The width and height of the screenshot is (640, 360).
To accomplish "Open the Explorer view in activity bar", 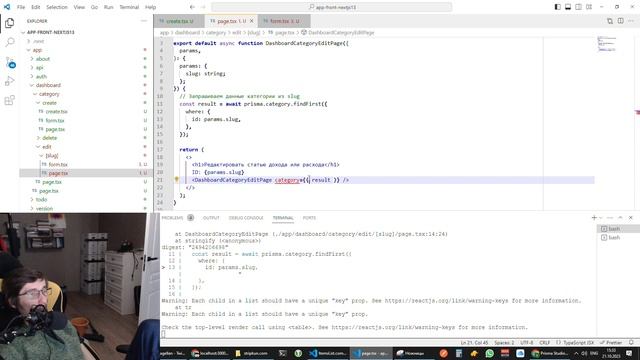I will coord(10,23).
